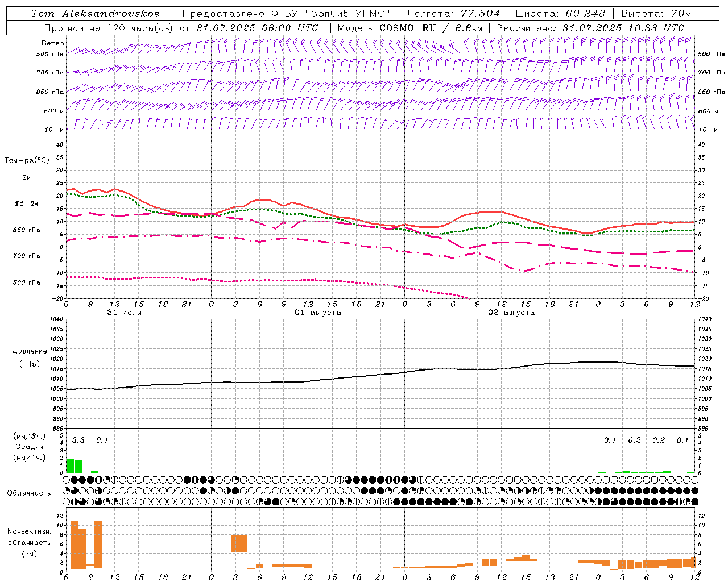Click the tallest green precipitation bar
This screenshot has height=582, width=728.
(x=70, y=465)
